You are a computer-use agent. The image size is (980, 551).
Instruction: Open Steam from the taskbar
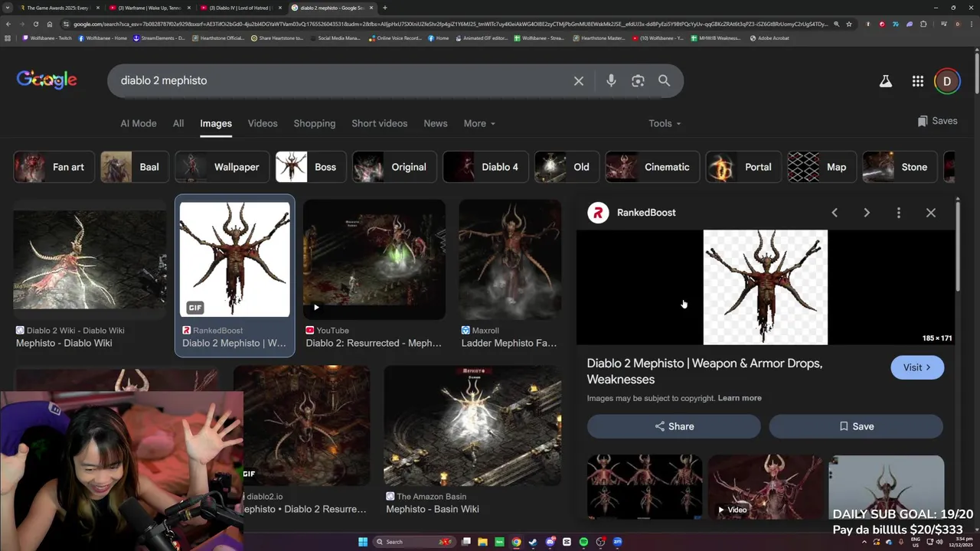(533, 542)
